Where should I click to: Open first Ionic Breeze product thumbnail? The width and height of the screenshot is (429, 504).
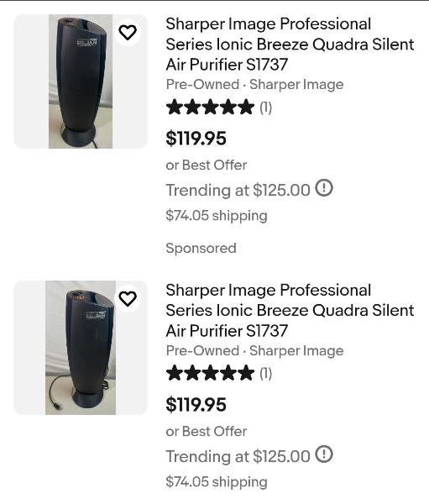[x=81, y=81]
